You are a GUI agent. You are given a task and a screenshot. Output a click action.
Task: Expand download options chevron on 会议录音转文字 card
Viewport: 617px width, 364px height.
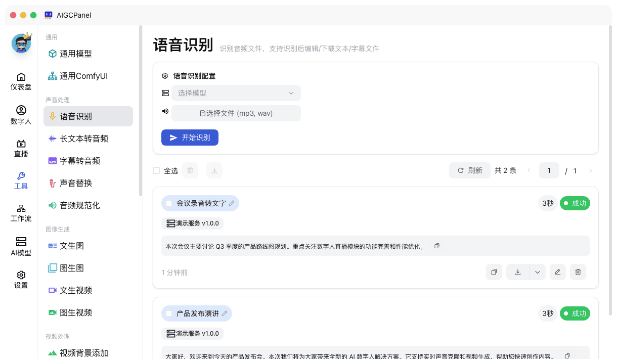pyautogui.click(x=538, y=272)
